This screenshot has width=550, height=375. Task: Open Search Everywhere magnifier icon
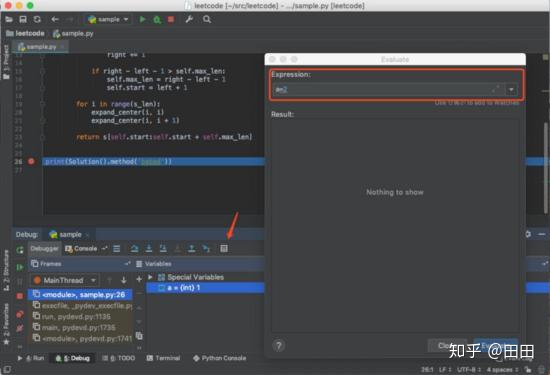coord(207,19)
